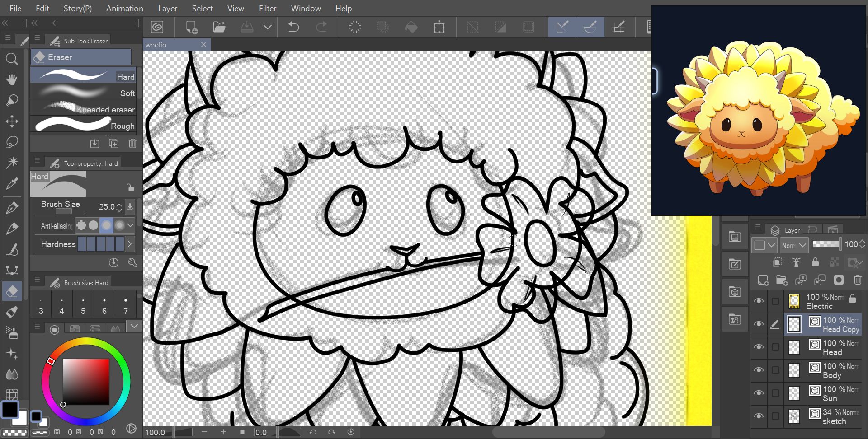Open the Filter menu
The image size is (868, 439).
[268, 8]
